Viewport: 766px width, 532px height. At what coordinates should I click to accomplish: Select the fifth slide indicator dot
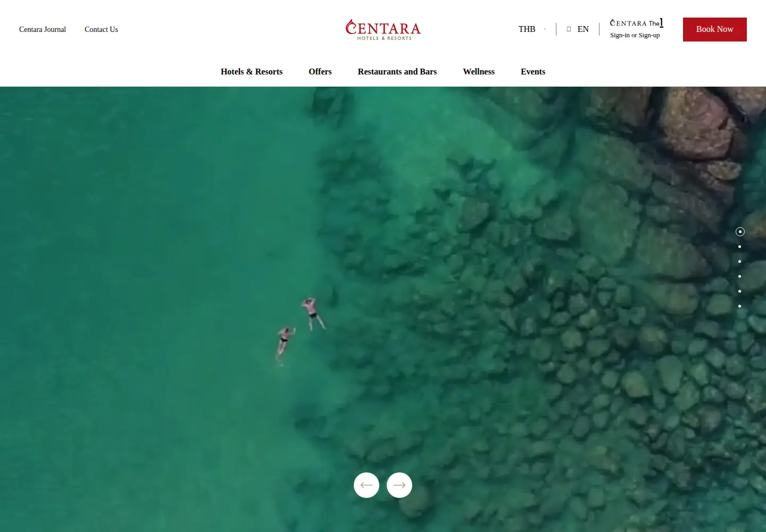click(x=739, y=291)
